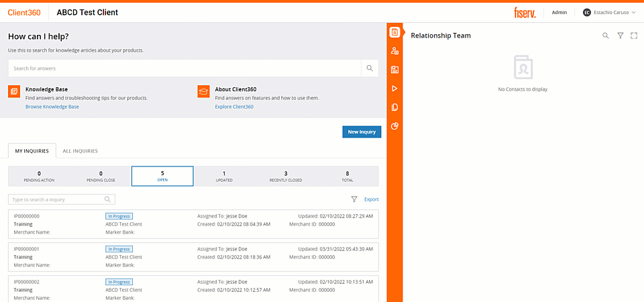Open inquiry IP00000001
Viewport: 644px width, 302px height.
point(193,257)
